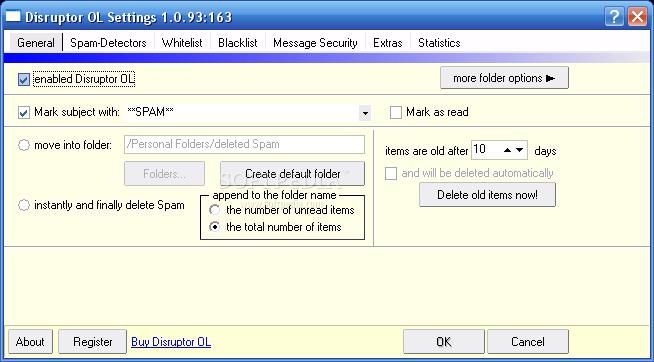654x362 pixels.
Task: Click the **SPAM** subject text field
Action: tap(242, 113)
